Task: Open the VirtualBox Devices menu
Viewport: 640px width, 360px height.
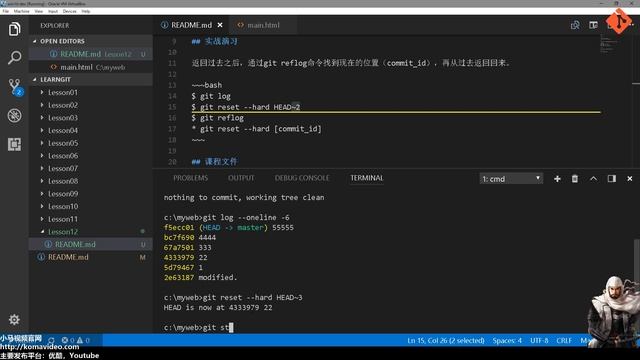Action: 69,11
